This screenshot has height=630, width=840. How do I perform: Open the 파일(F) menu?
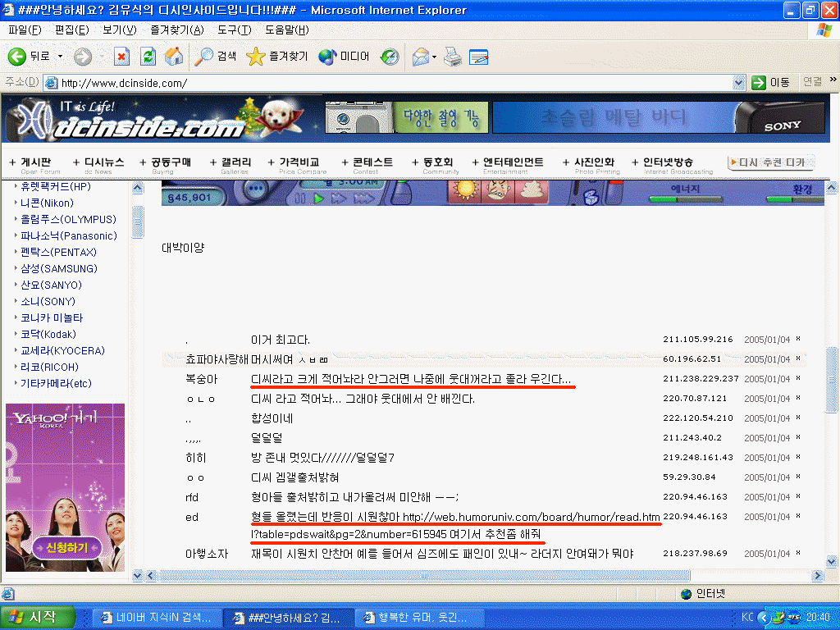coord(25,30)
